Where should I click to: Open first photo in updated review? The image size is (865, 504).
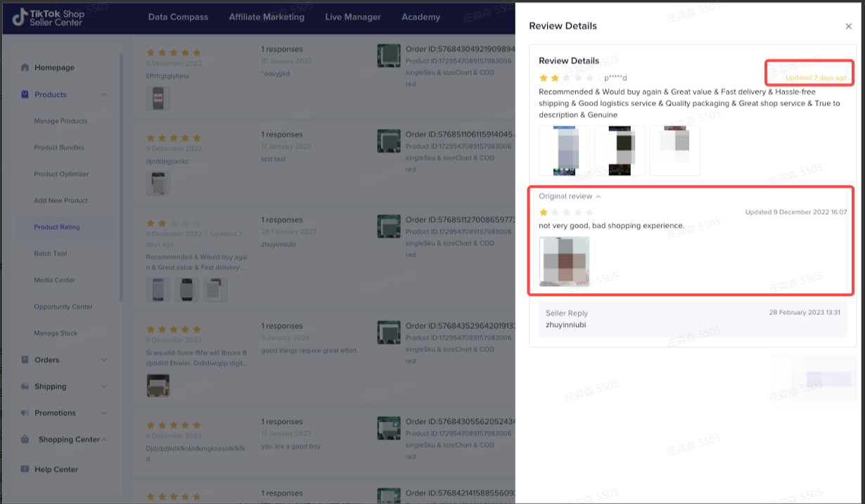564,150
